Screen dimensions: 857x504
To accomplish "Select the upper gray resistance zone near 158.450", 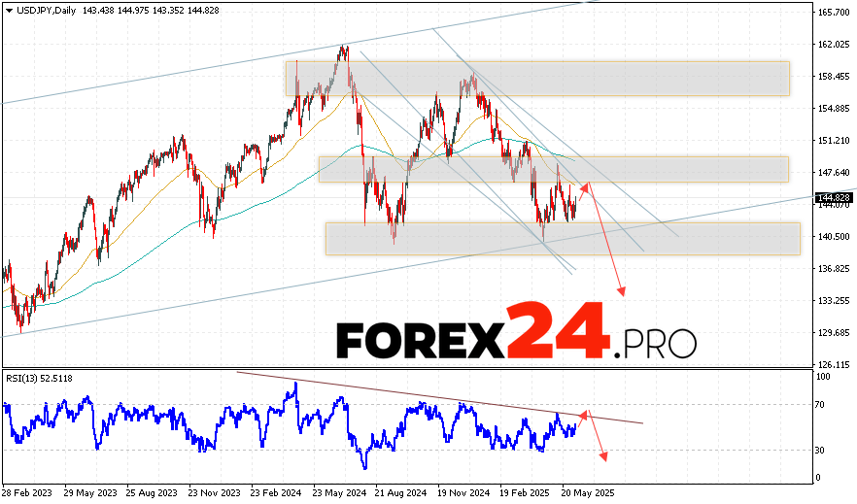I will coord(536,78).
